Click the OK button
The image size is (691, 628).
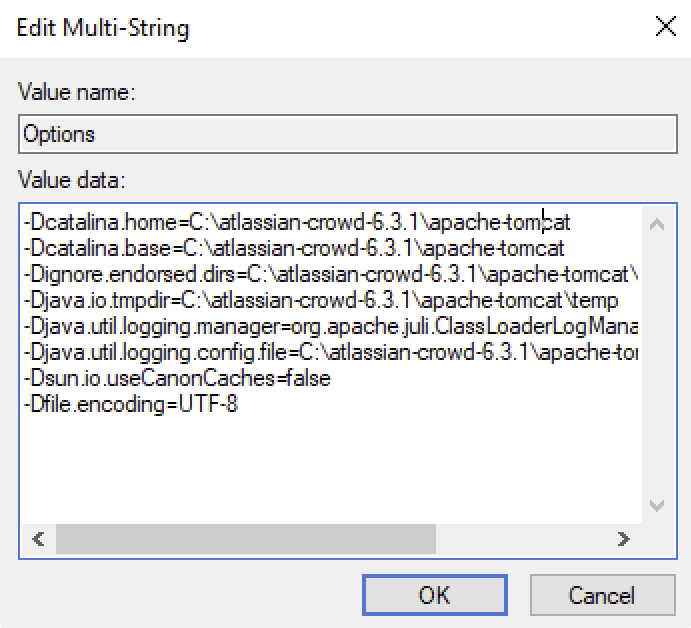pyautogui.click(x=435, y=595)
